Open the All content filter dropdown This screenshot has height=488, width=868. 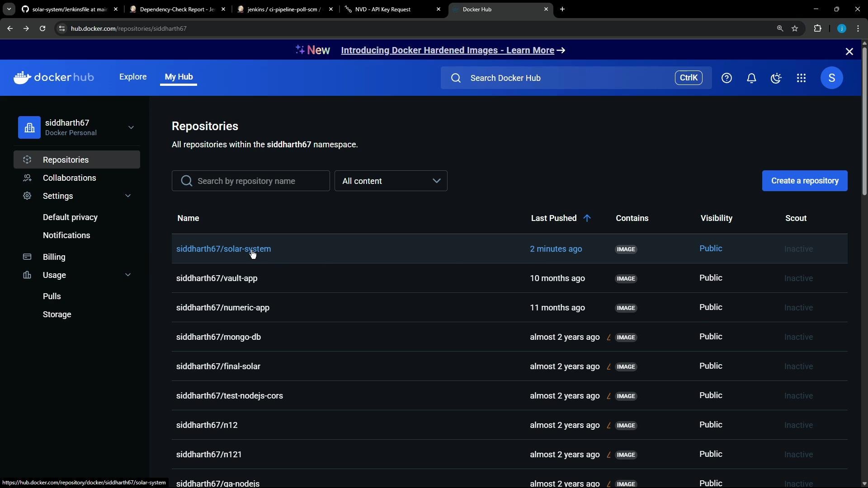(391, 181)
